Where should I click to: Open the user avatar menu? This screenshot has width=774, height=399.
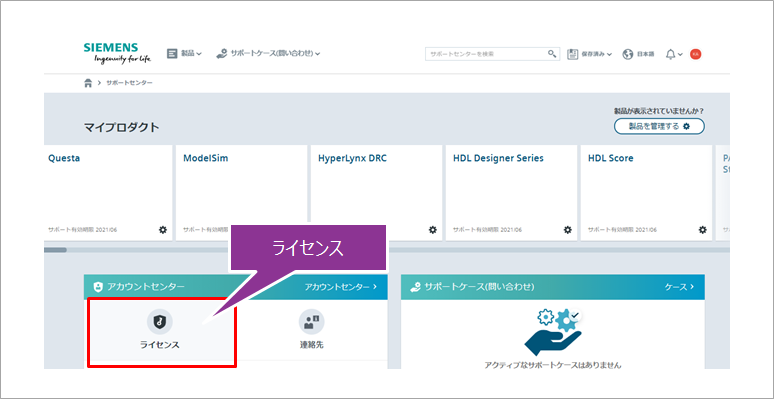[696, 54]
